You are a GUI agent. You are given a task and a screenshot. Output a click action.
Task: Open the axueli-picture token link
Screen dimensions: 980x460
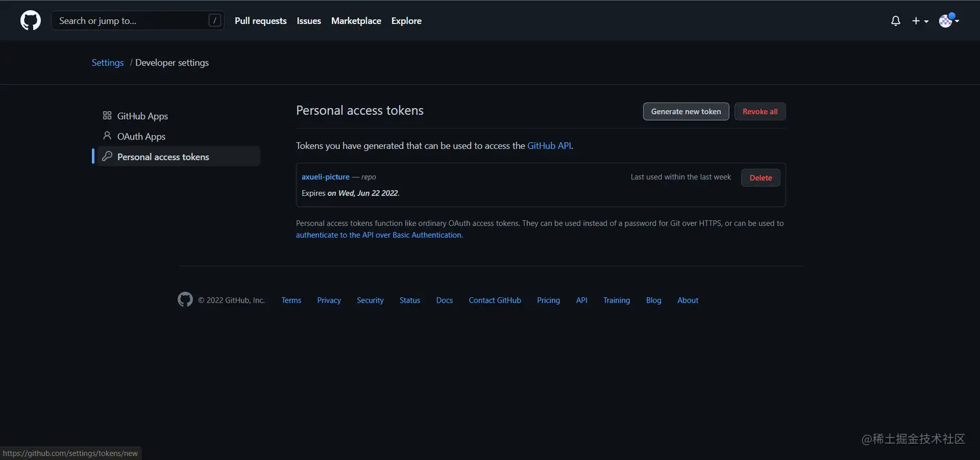pos(325,177)
